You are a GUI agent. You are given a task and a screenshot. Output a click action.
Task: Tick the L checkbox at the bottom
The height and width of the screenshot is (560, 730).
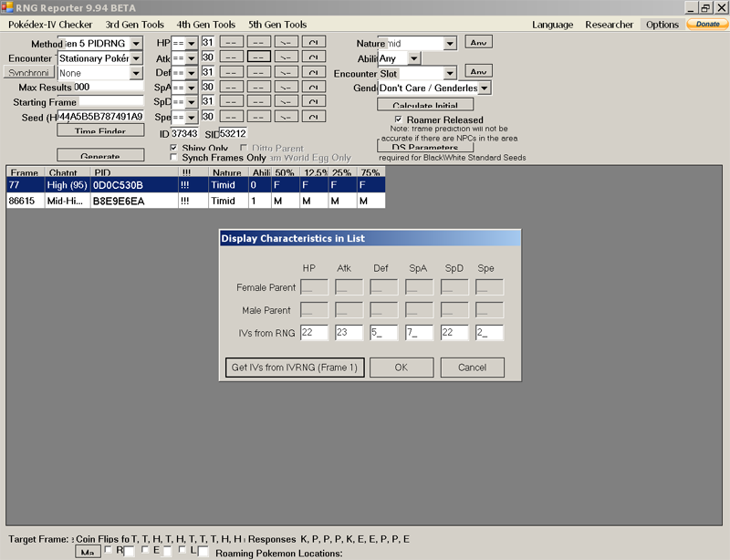point(182,550)
